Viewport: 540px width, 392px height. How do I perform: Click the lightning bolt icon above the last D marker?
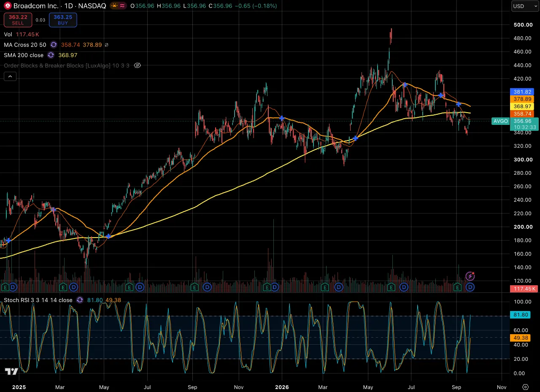click(x=470, y=276)
